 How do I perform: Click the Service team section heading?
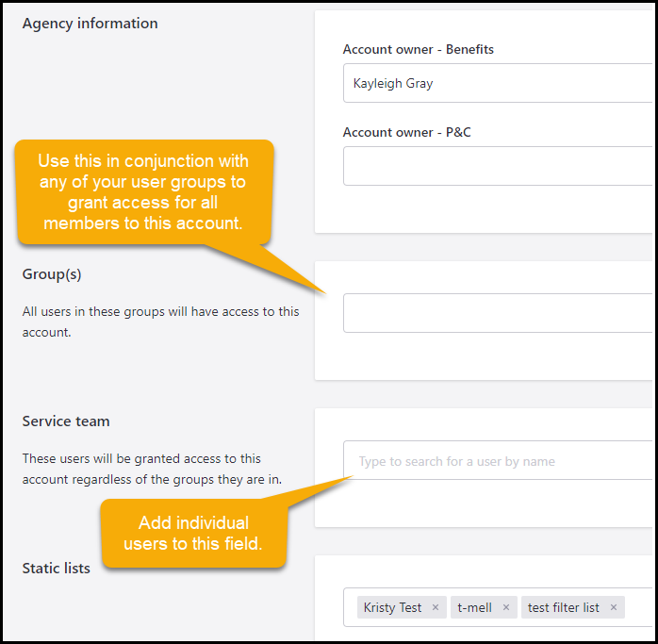[x=66, y=421]
